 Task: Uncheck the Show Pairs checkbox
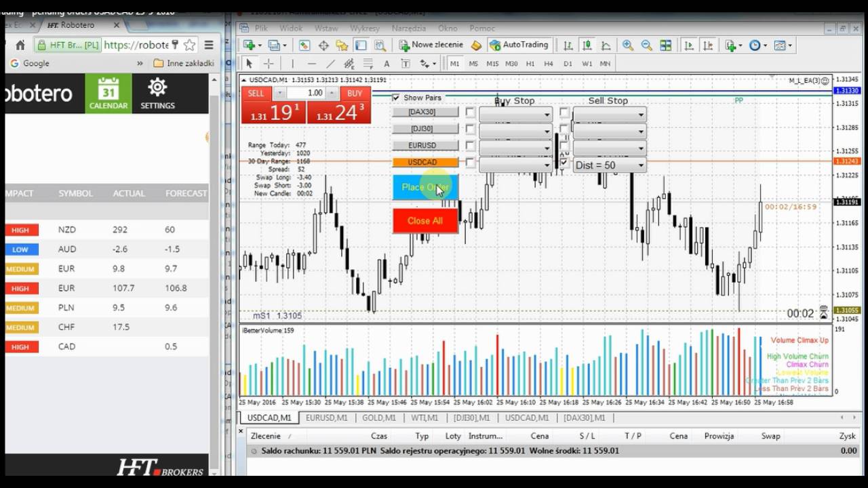pos(396,98)
